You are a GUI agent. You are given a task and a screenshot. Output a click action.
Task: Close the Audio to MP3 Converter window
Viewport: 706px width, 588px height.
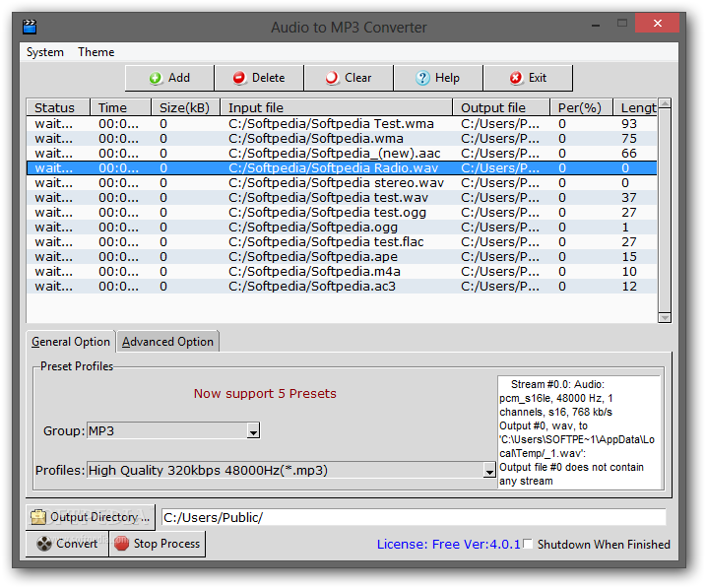(657, 23)
